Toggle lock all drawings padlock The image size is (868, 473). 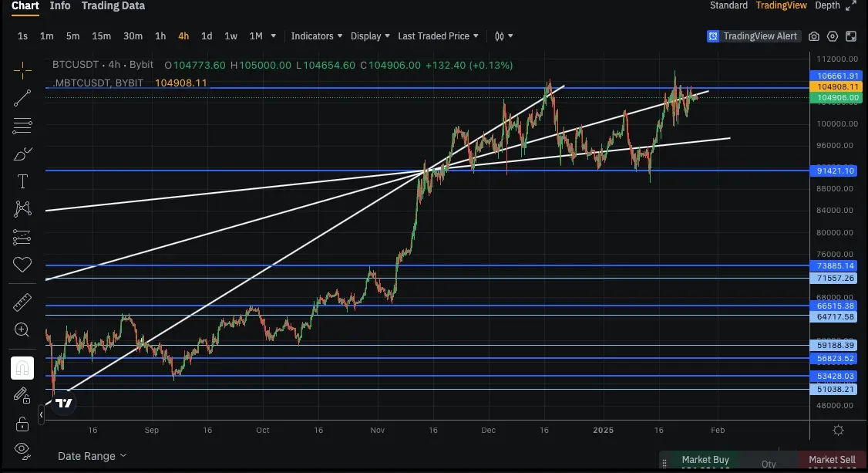[22, 422]
